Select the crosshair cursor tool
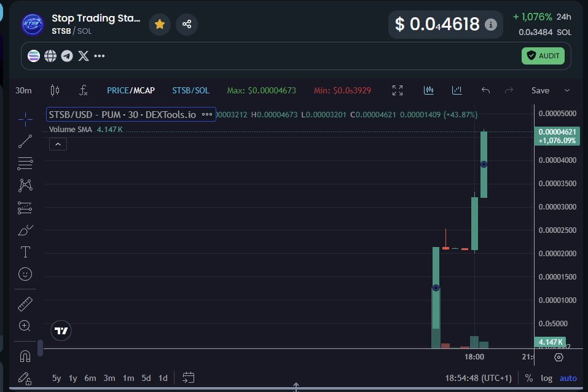The image size is (588, 392). [25, 119]
